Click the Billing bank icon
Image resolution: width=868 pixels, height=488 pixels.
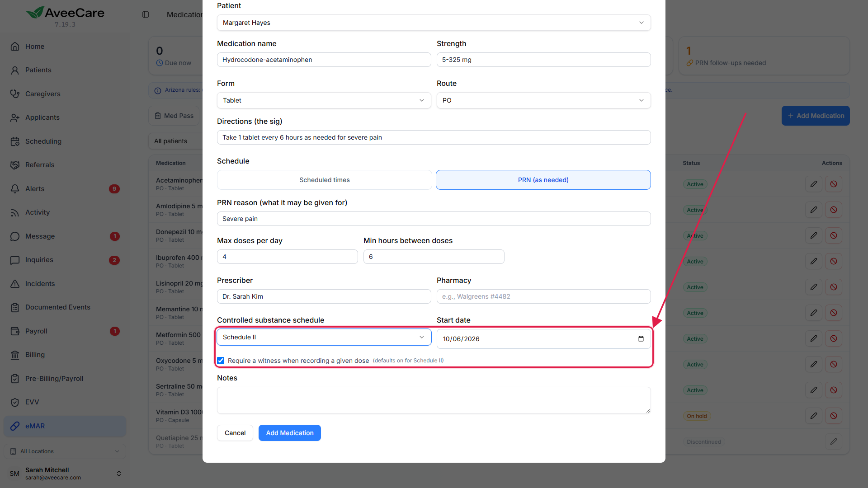[x=15, y=355]
